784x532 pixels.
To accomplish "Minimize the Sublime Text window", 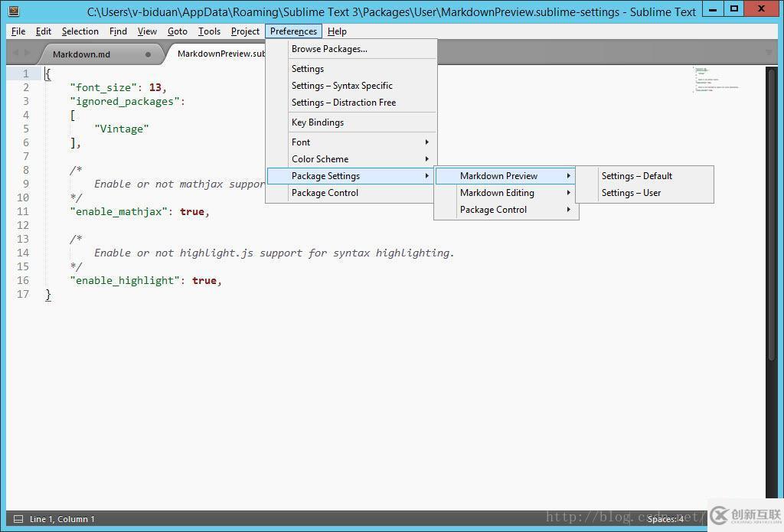I will [x=713, y=9].
